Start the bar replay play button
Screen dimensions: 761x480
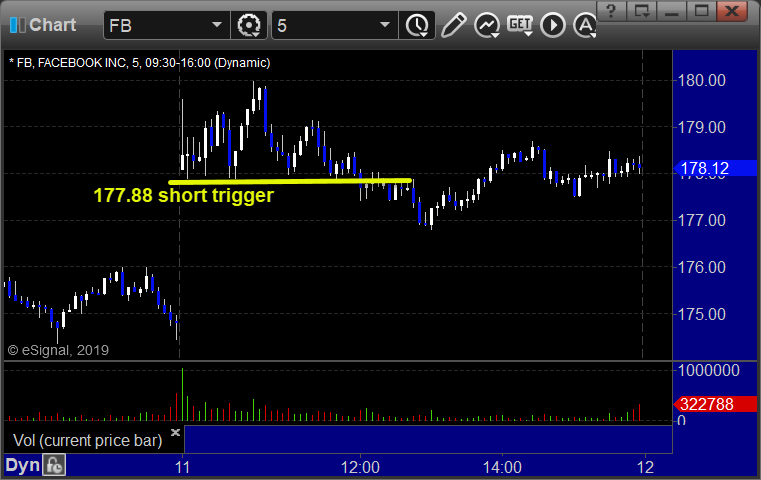coord(553,25)
